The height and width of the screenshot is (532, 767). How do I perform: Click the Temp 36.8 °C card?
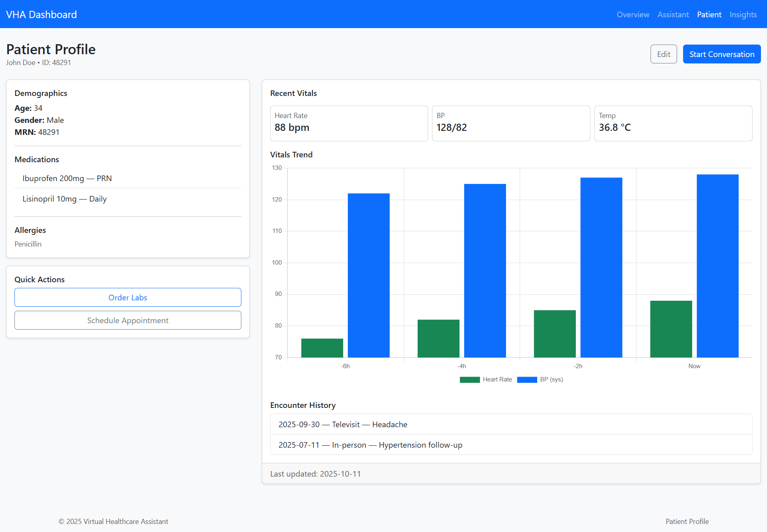673,123
